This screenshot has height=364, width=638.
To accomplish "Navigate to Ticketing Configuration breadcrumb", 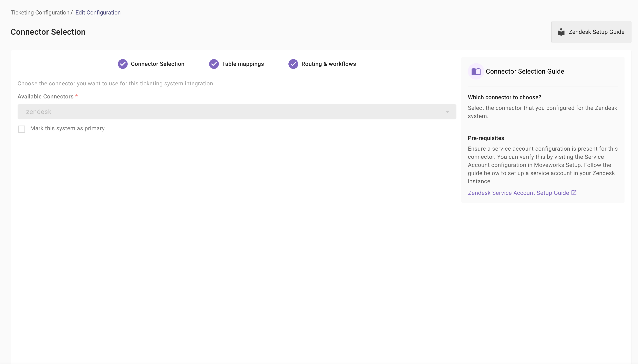I will click(x=40, y=12).
